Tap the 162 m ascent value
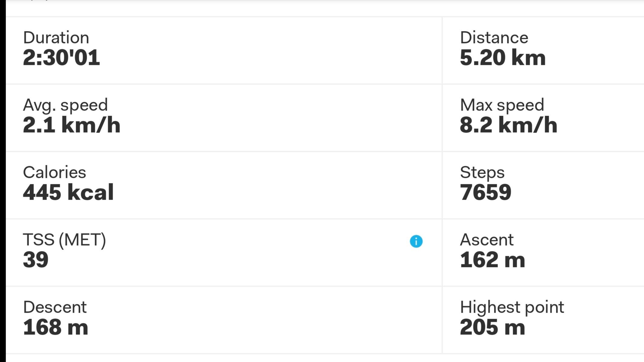The image size is (644, 362). (x=492, y=260)
